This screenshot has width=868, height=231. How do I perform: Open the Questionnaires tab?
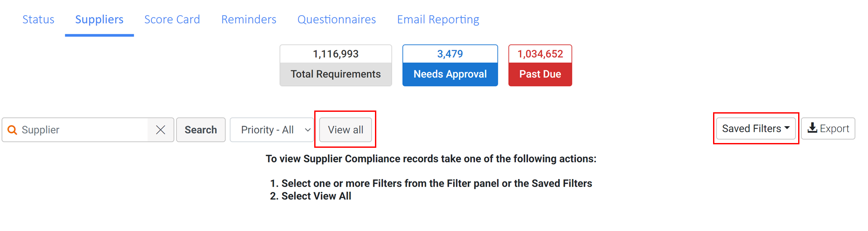coord(336,20)
